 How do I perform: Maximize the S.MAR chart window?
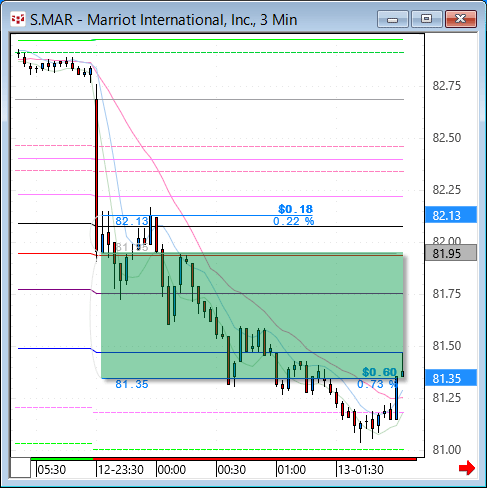tap(426, 19)
